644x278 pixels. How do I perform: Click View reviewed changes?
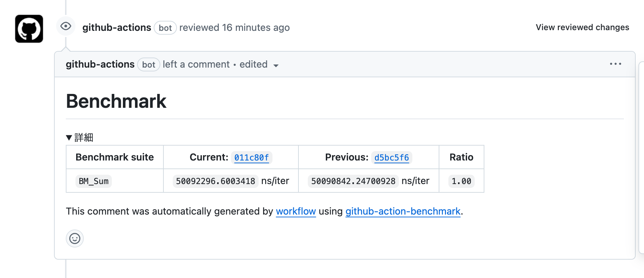pos(582,27)
